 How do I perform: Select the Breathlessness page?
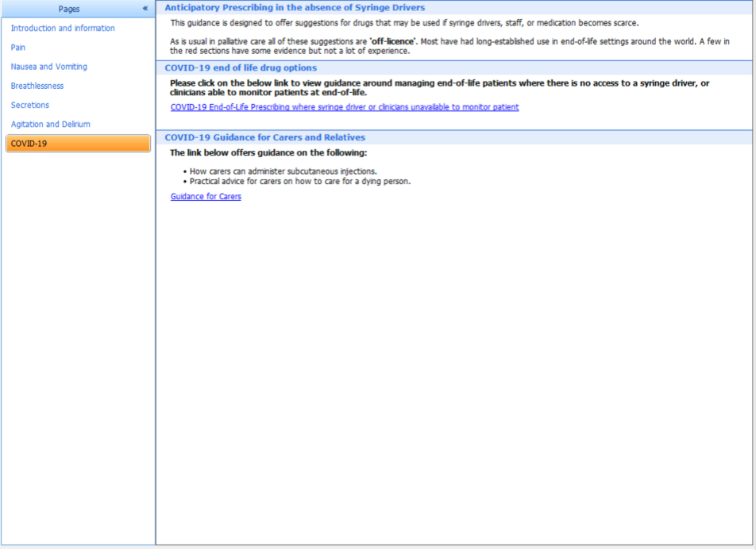coord(37,86)
